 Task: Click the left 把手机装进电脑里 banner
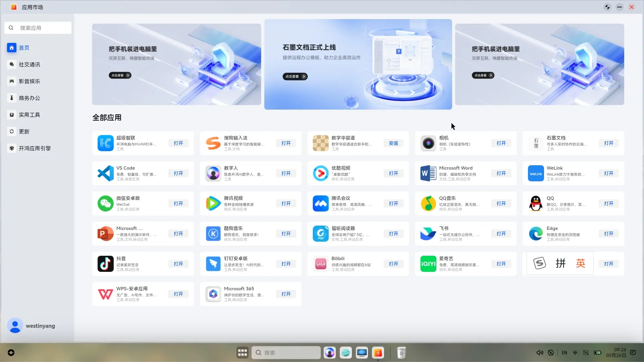(x=176, y=64)
